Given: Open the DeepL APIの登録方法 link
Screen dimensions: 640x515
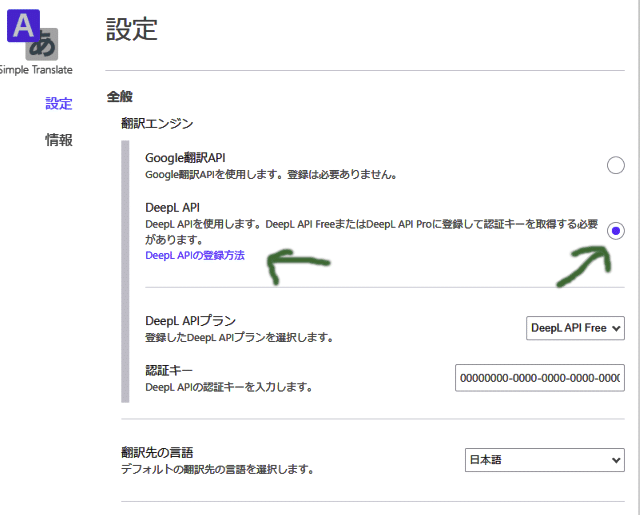Looking at the screenshot, I should coord(195,255).
